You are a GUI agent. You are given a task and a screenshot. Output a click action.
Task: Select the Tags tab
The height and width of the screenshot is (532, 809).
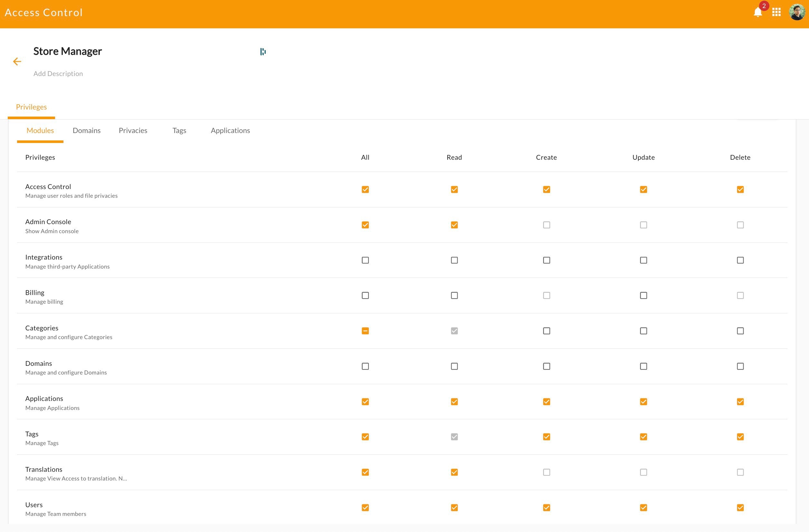coord(179,130)
